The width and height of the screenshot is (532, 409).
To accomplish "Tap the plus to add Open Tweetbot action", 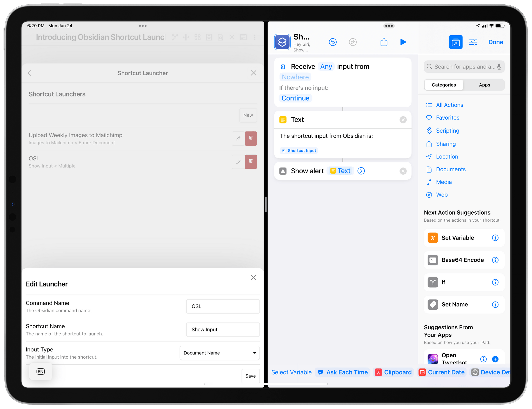I will [x=495, y=359].
